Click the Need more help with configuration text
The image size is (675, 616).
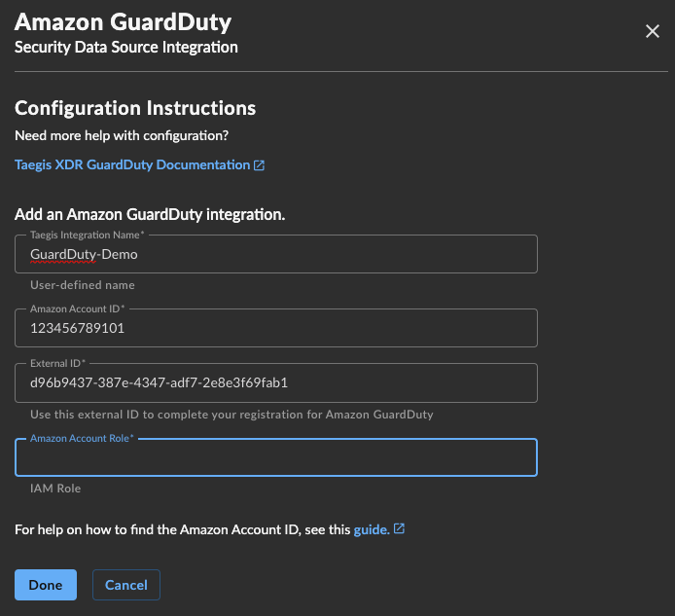[122, 135]
